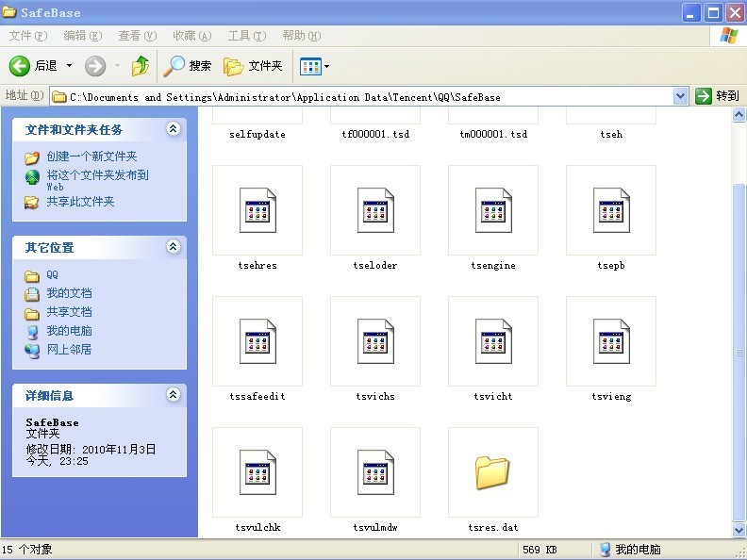Select the tsengine file icon
The image size is (747, 560).
(x=493, y=210)
